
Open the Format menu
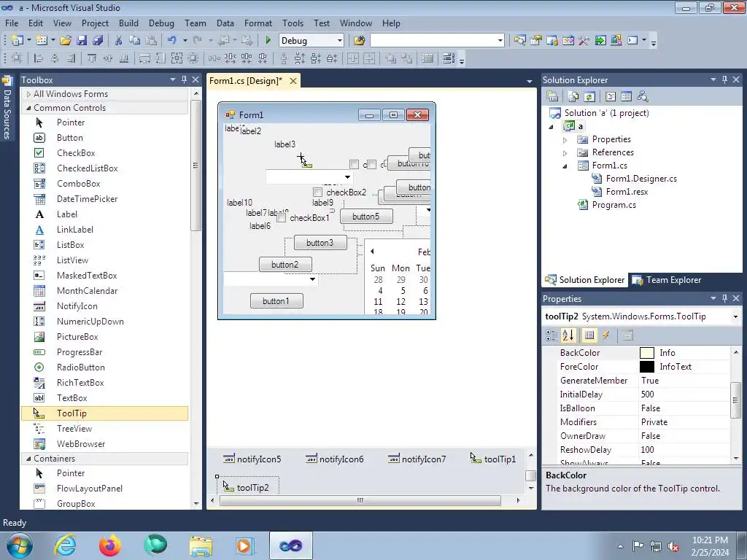coord(258,23)
